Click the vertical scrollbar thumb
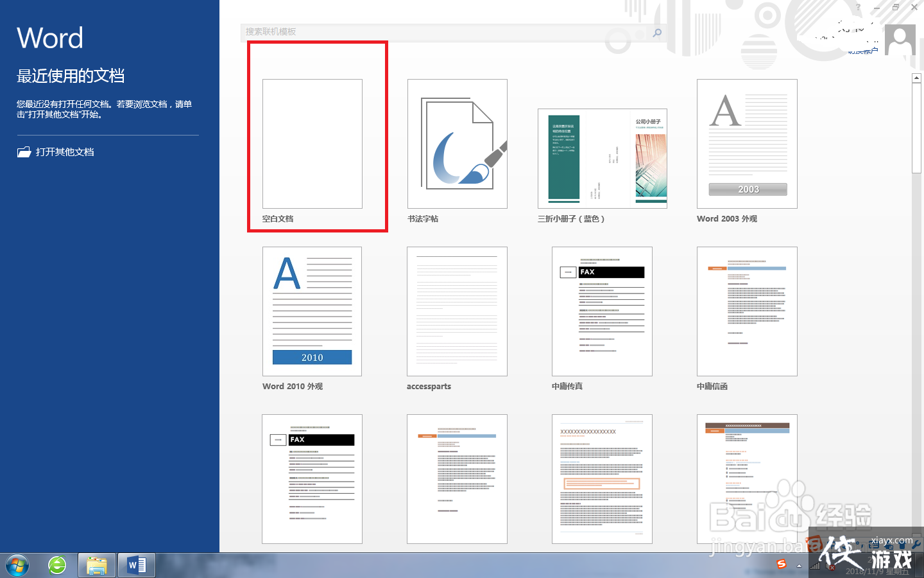Image resolution: width=924 pixels, height=578 pixels. (916, 128)
